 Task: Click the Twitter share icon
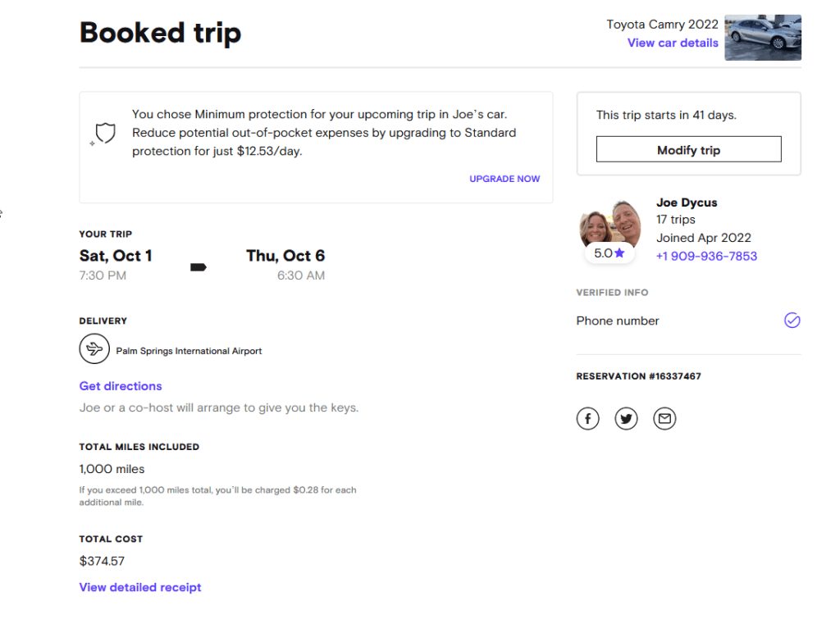[x=626, y=419]
